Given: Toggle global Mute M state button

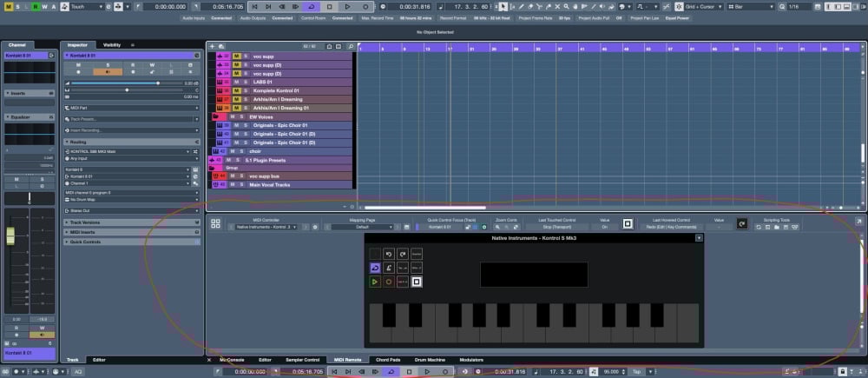Looking at the screenshot, I should 9,7.
